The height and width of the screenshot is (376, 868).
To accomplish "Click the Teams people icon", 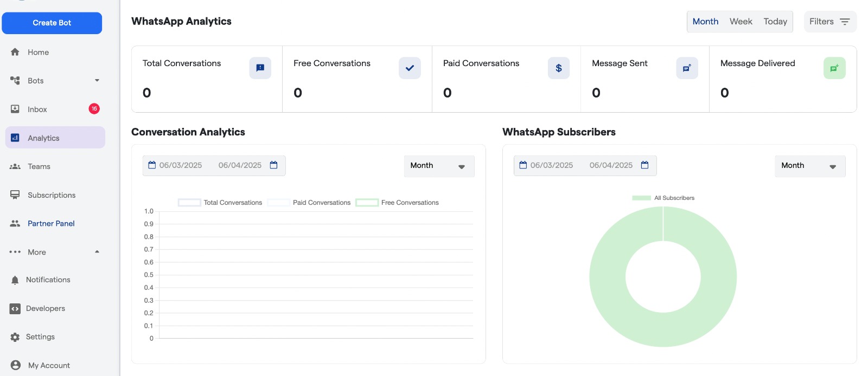I will tap(15, 166).
